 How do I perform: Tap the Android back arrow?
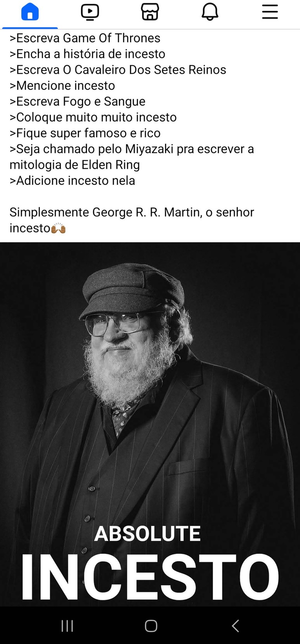(235, 626)
